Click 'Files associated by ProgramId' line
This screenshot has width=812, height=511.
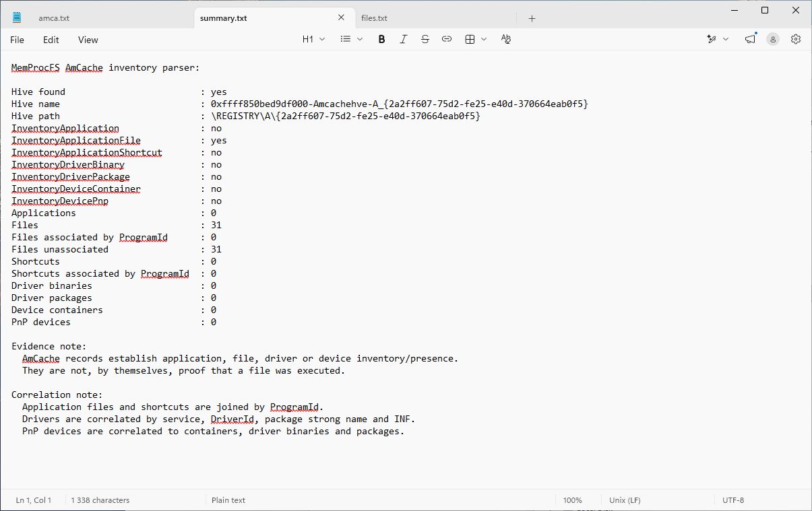coord(114,237)
